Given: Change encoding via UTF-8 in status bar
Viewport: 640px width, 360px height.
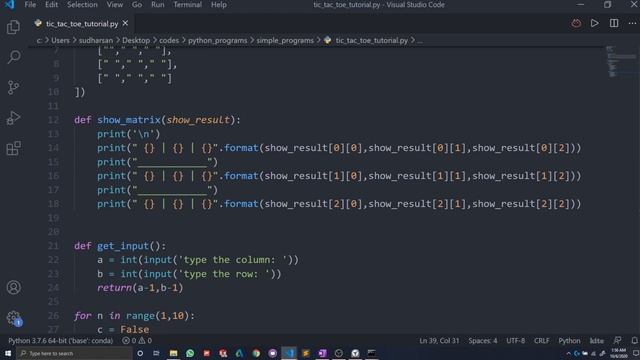Looking at the screenshot, I should click(516, 340).
